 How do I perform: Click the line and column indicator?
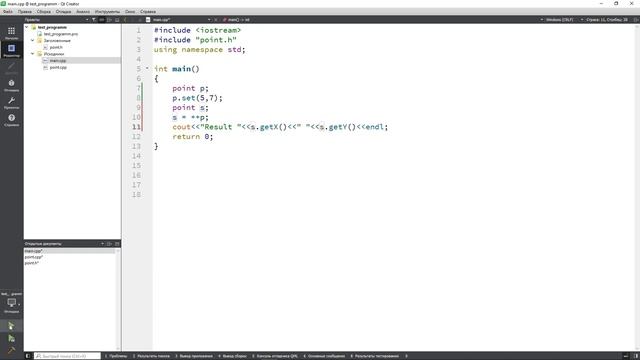click(607, 20)
